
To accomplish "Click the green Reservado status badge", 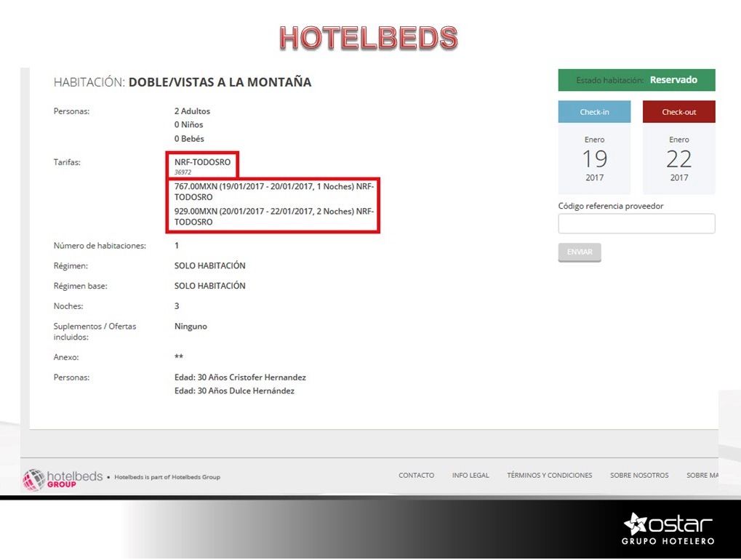I will click(636, 80).
